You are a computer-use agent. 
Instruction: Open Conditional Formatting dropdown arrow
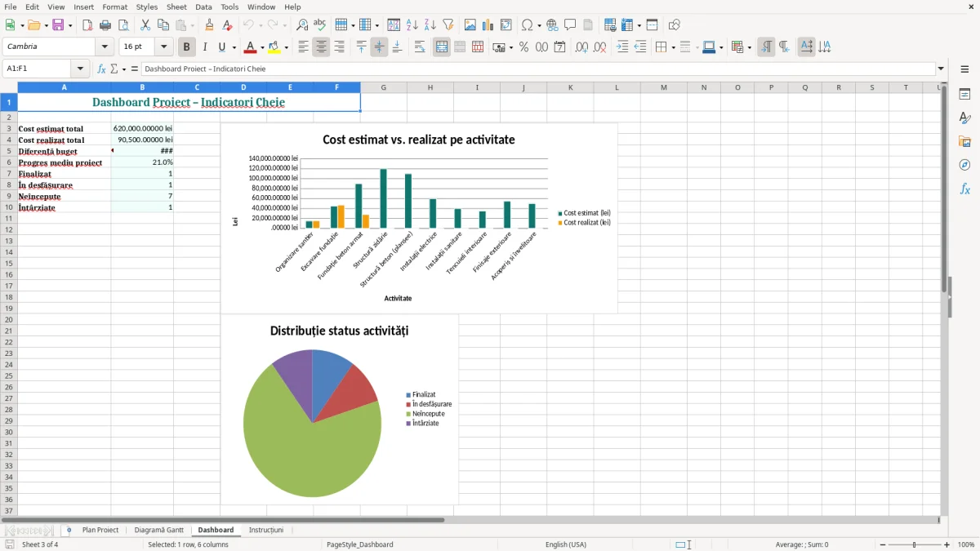click(749, 47)
